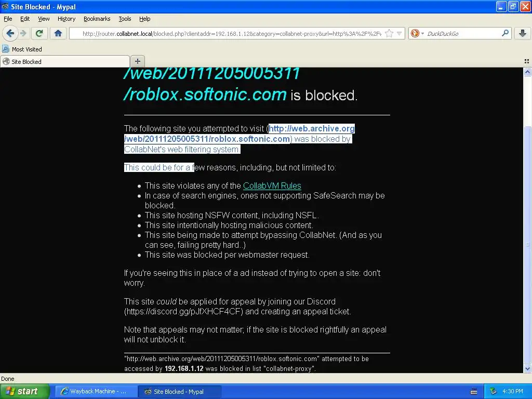Click 'Note that appeals may not matter' paragraph

coord(255,335)
